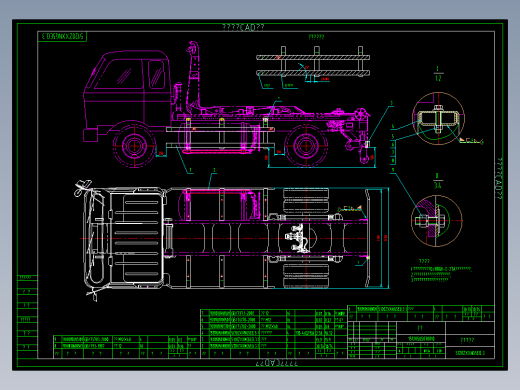Viewport: 520px width, 390px height.
Task: Click the magenta fuel tank in plan view
Action: click(x=220, y=205)
